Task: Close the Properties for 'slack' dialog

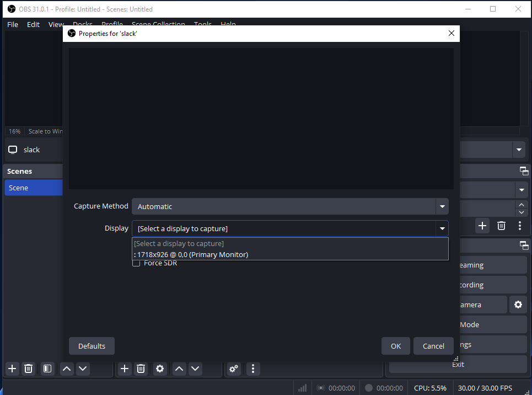Action: pos(452,33)
